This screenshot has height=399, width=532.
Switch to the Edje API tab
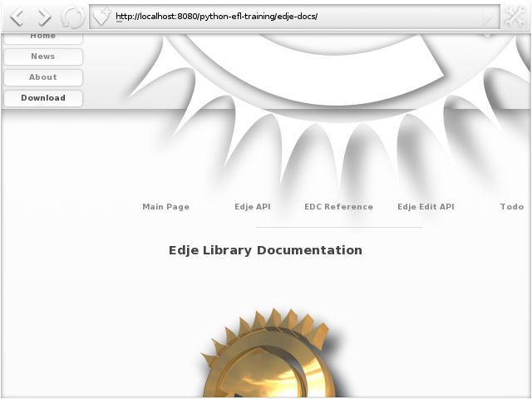pyautogui.click(x=253, y=207)
